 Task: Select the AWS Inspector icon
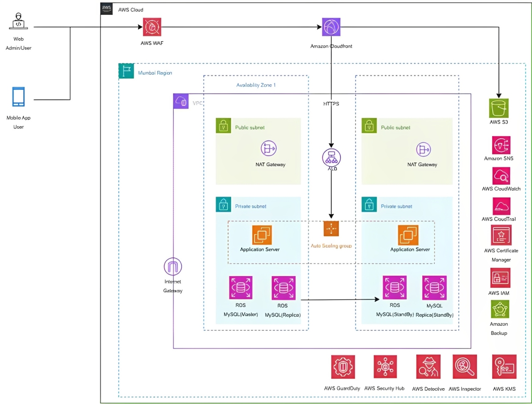[x=465, y=367]
